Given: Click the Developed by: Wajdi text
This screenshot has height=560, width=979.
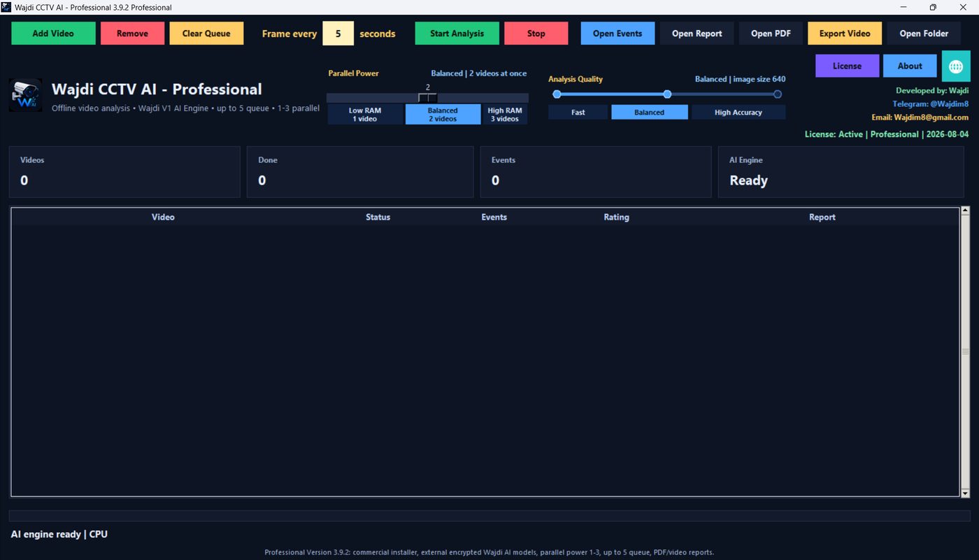Looking at the screenshot, I should (932, 91).
